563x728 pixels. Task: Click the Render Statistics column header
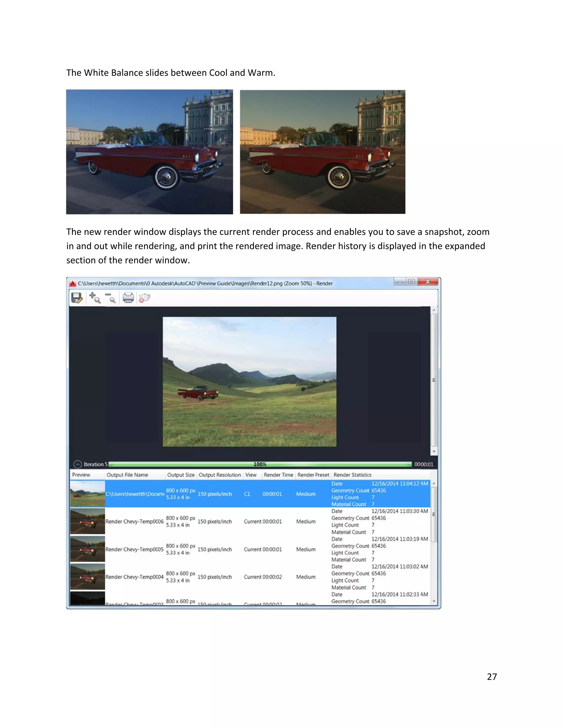[352, 475]
